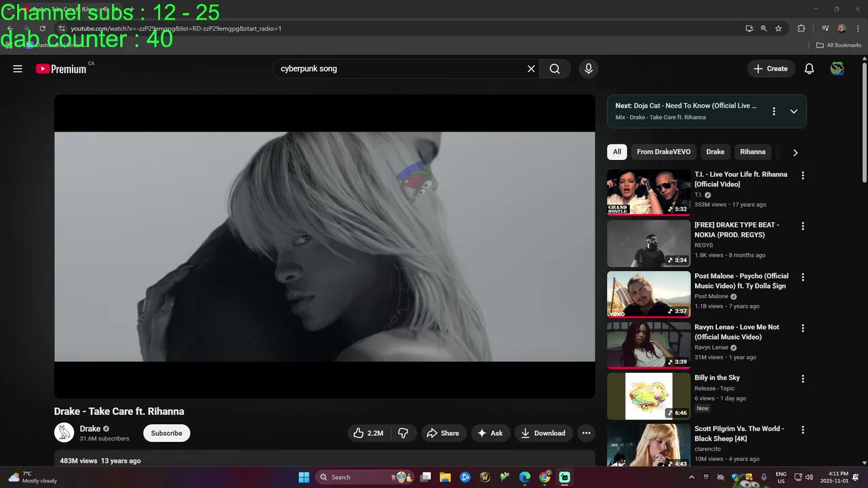
Task: Open the mix playlist three-dot menu
Action: [x=774, y=111]
